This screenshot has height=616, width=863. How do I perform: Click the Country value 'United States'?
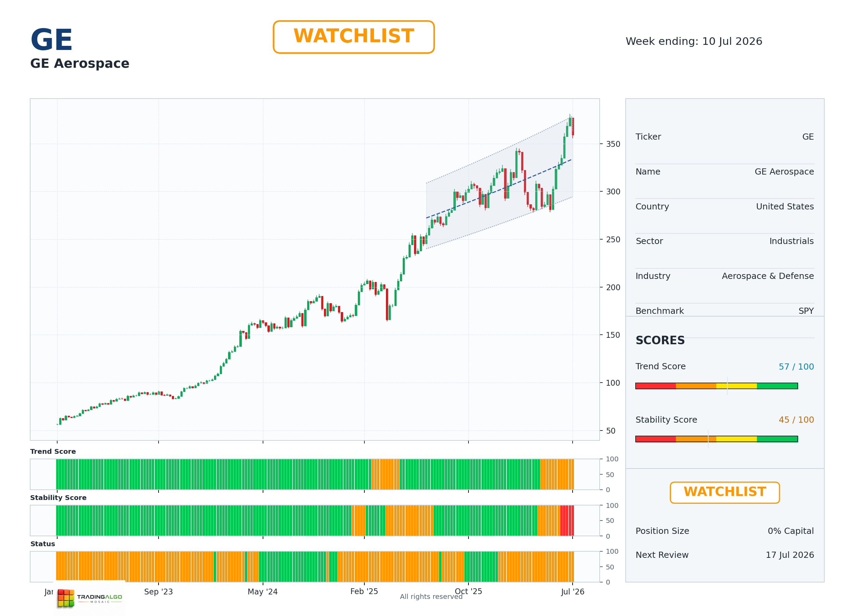[x=785, y=206]
